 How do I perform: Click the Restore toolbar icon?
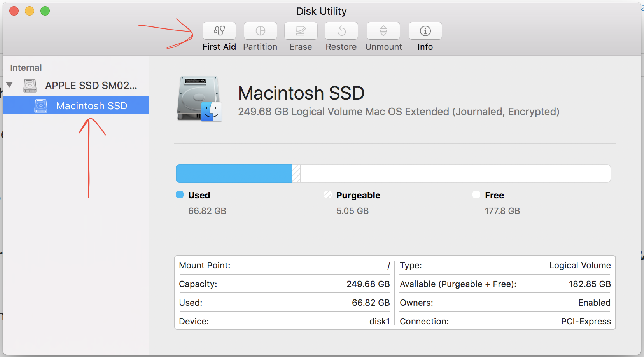coord(341,31)
